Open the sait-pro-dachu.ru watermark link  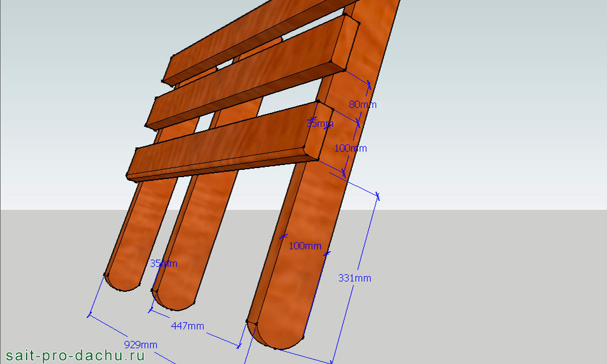pos(74,356)
